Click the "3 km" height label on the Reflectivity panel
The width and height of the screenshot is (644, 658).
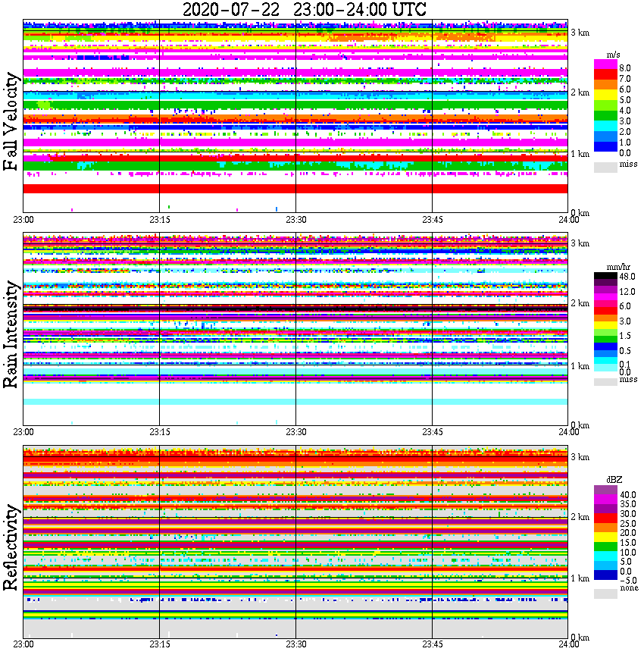point(580,457)
